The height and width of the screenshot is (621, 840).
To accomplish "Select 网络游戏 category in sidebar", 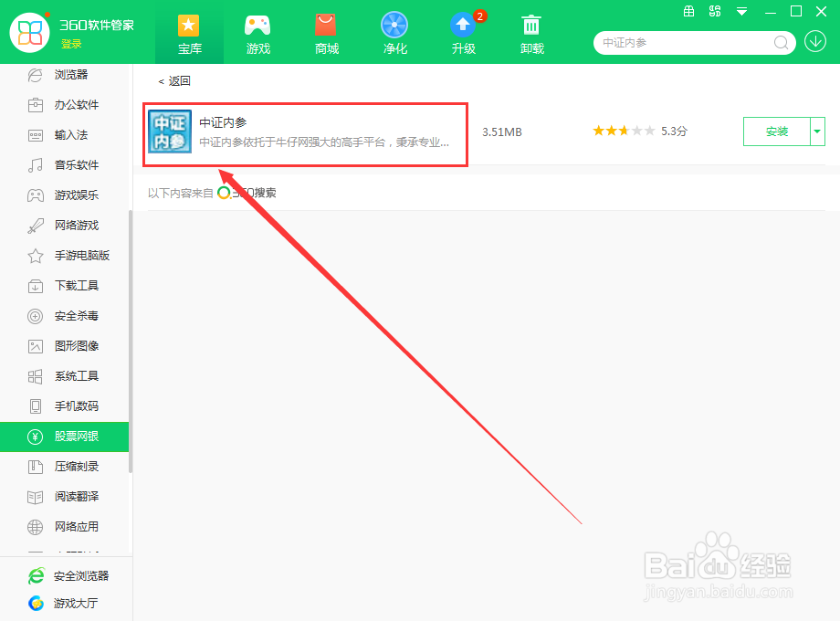I will (x=64, y=226).
